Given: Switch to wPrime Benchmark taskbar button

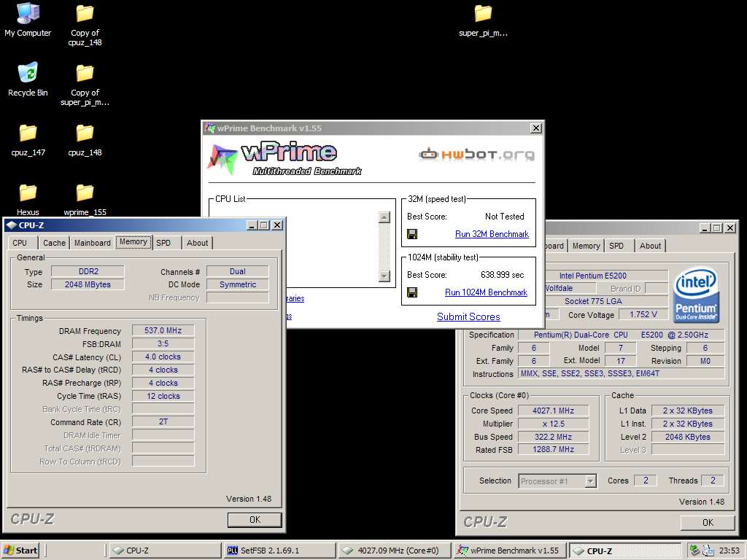Looking at the screenshot, I should tap(509, 551).
